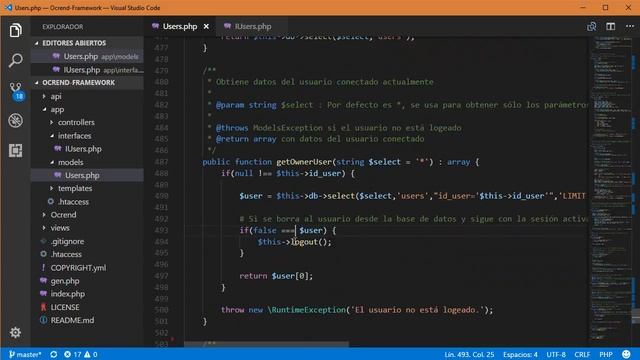Open the editor More Actions ellipsis
Image resolution: width=640 pixels, height=360 pixels.
click(630, 26)
